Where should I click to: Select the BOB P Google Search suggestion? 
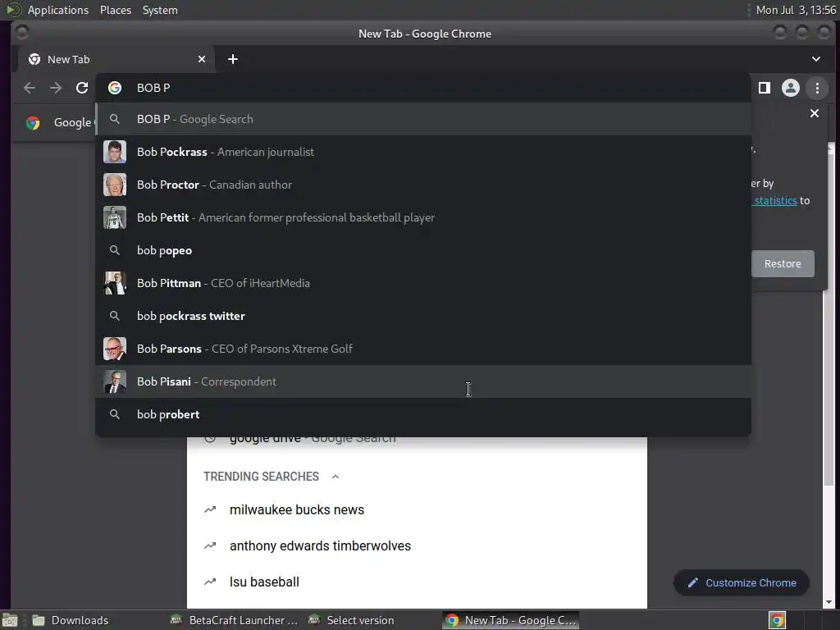tap(423, 119)
